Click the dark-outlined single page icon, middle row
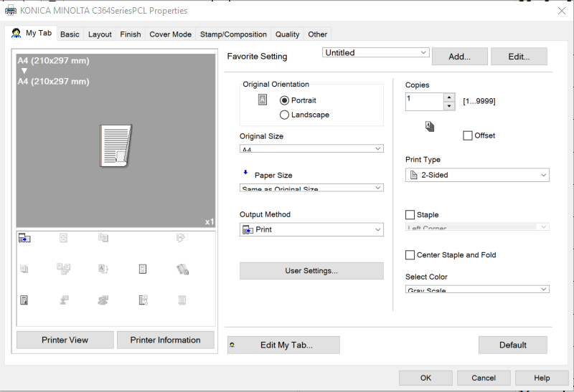This screenshot has height=392, width=574. pyautogui.click(x=143, y=269)
